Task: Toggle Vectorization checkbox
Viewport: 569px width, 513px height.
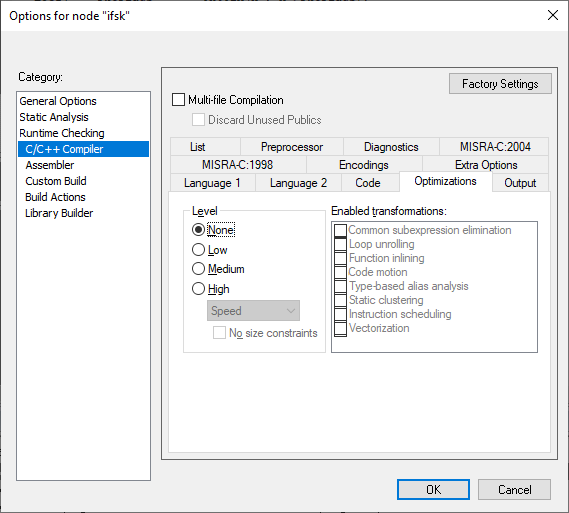Action: coord(340,328)
